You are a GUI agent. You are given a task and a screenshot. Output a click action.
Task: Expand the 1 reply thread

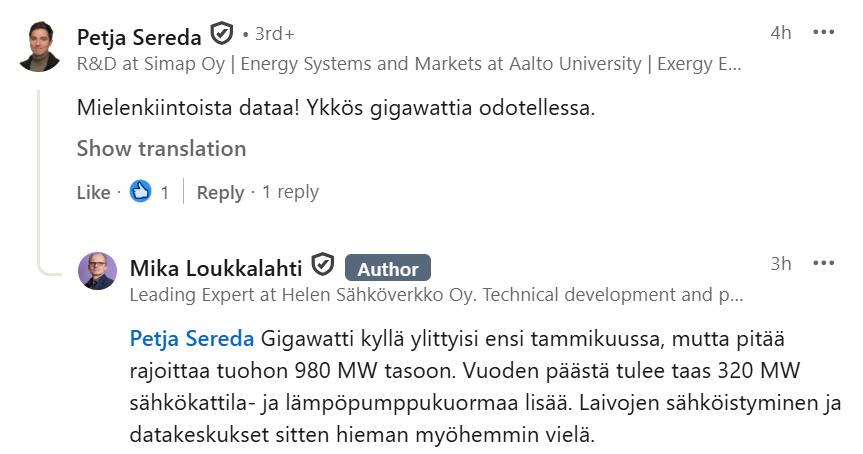[290, 192]
